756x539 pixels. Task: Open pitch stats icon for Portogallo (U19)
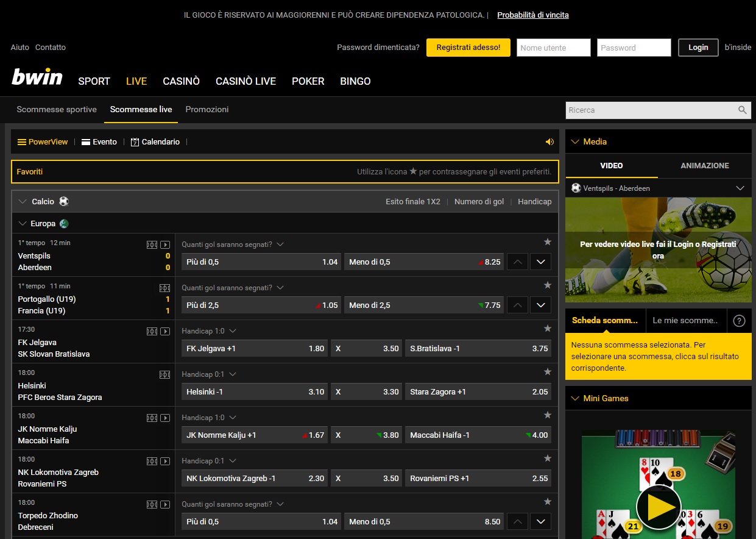[164, 288]
